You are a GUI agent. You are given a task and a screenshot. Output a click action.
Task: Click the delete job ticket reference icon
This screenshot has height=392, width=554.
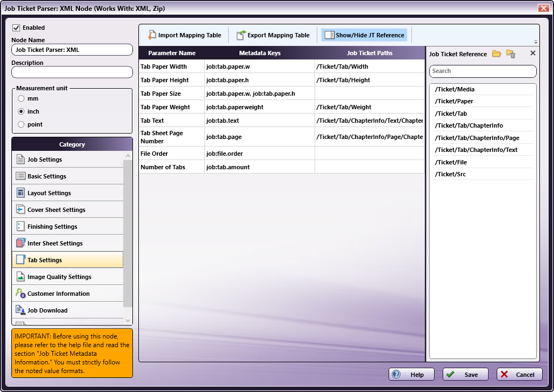click(511, 54)
